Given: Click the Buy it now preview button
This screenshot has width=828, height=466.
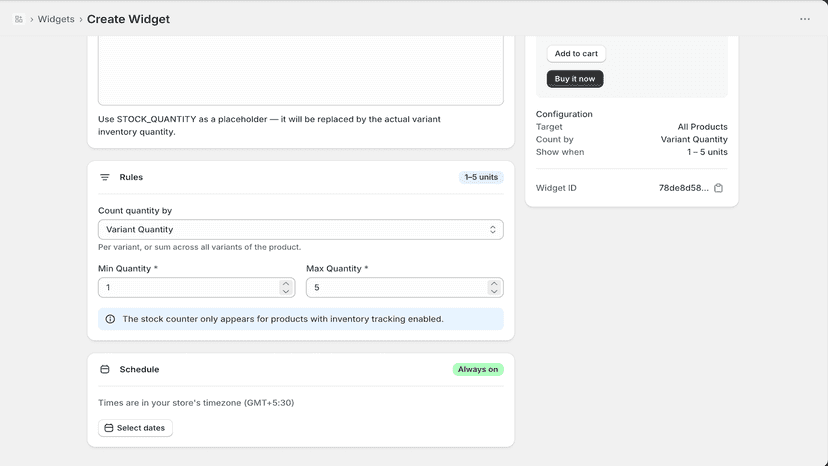Looking at the screenshot, I should (575, 79).
